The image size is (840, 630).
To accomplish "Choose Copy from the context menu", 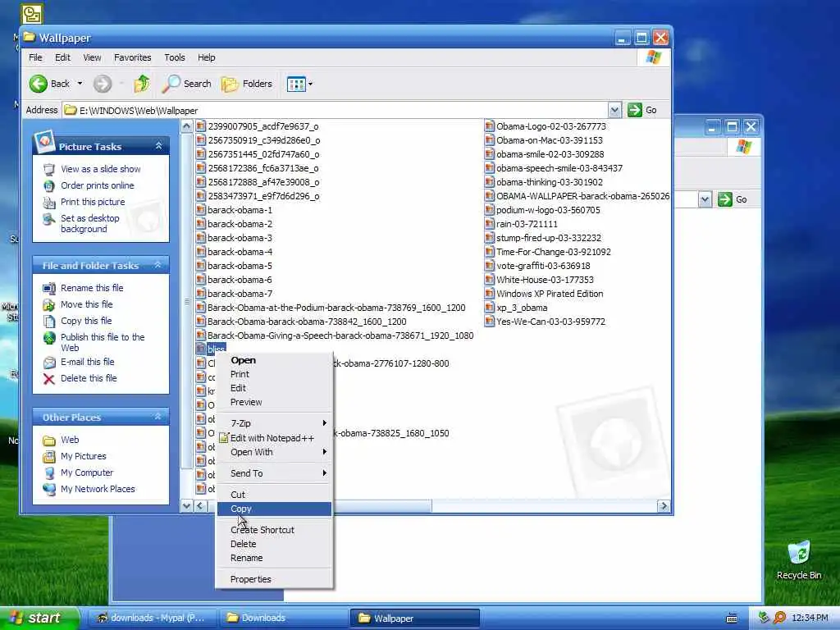I will click(274, 509).
